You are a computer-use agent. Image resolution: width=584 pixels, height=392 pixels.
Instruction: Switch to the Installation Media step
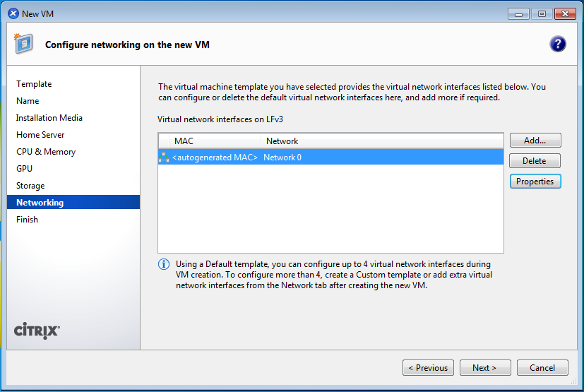coord(49,118)
